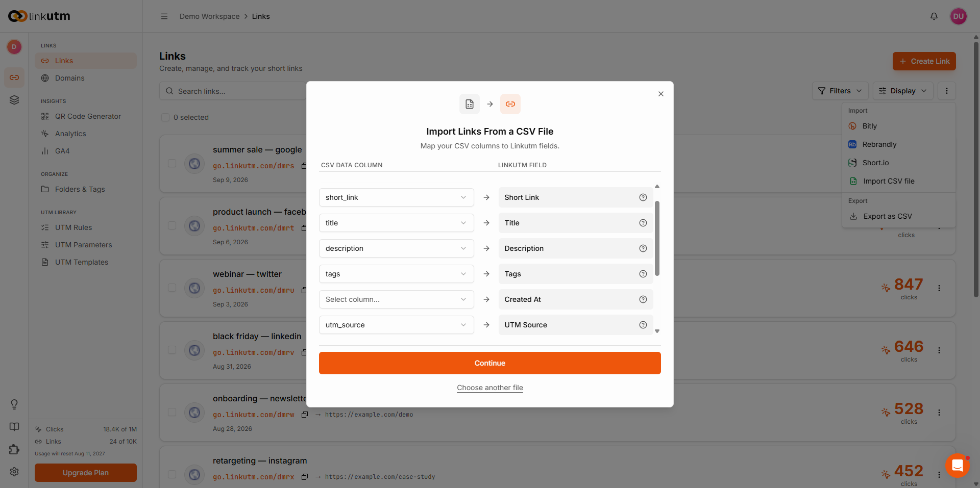Open the Select column... dropdown for Created At
Image resolution: width=980 pixels, height=488 pixels.
(x=396, y=299)
